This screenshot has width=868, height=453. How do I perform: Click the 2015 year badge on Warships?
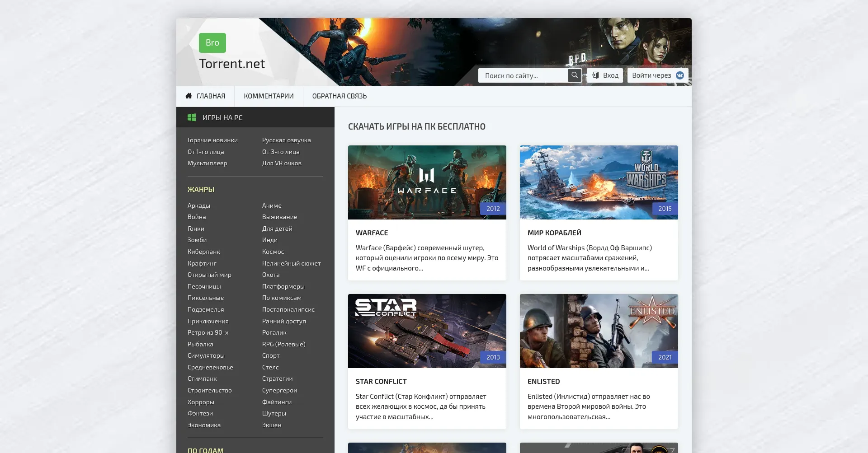point(665,209)
